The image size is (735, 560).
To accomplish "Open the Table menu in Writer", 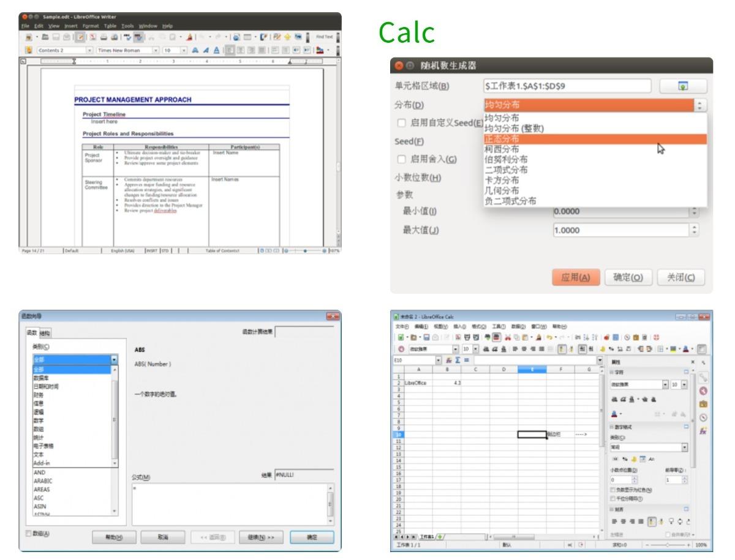I will click(110, 26).
